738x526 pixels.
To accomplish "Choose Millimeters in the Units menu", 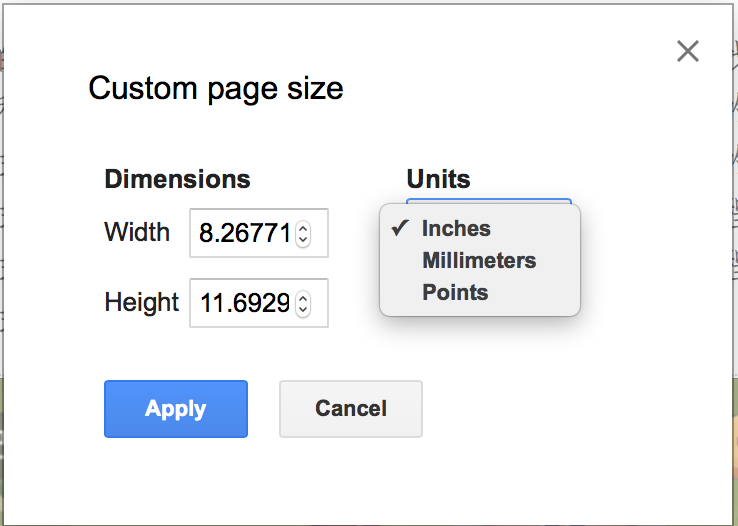I will click(x=480, y=261).
